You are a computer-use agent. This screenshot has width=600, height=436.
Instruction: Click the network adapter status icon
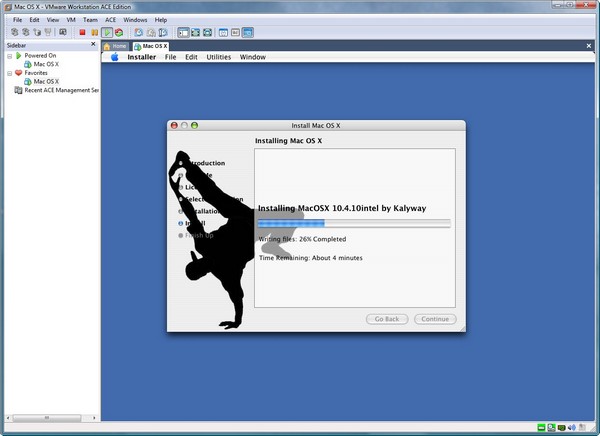click(561, 428)
